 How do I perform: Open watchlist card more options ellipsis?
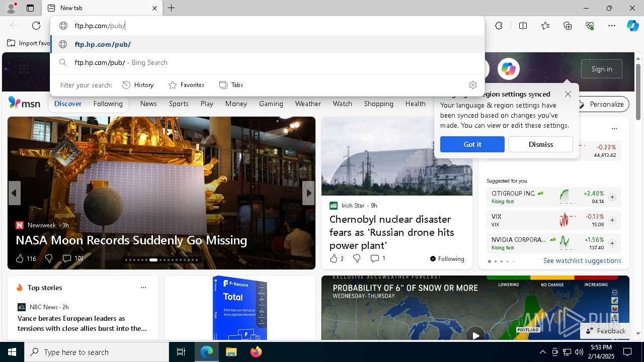(614, 129)
